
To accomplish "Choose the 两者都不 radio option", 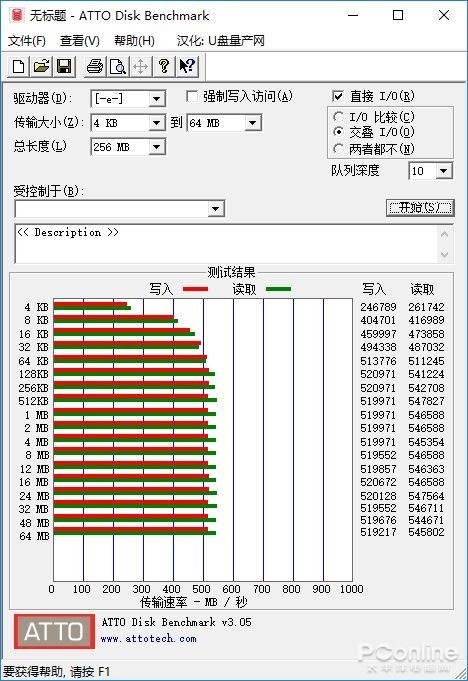I will coord(338,149).
